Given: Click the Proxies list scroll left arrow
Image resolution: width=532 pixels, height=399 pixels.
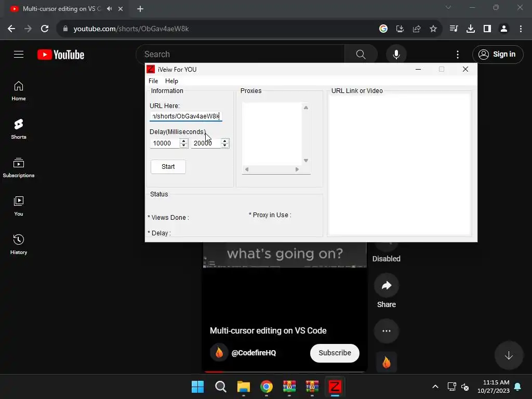Looking at the screenshot, I should 247,169.
